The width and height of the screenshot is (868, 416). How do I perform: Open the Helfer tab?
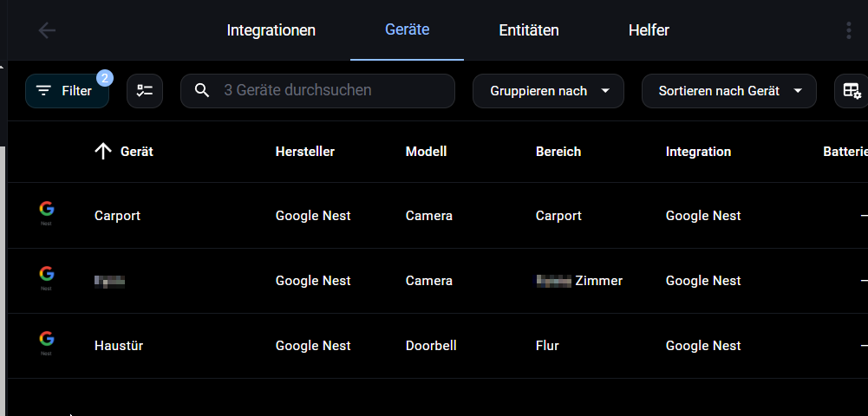pyautogui.click(x=649, y=29)
